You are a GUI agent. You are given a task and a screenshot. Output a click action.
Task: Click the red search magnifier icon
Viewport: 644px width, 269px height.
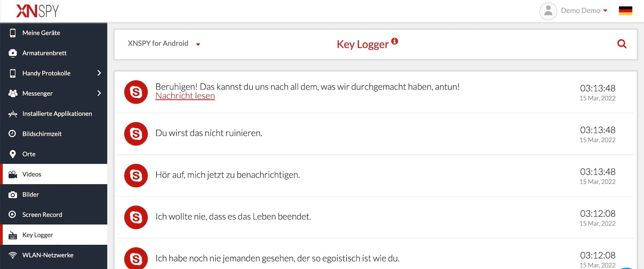622,44
